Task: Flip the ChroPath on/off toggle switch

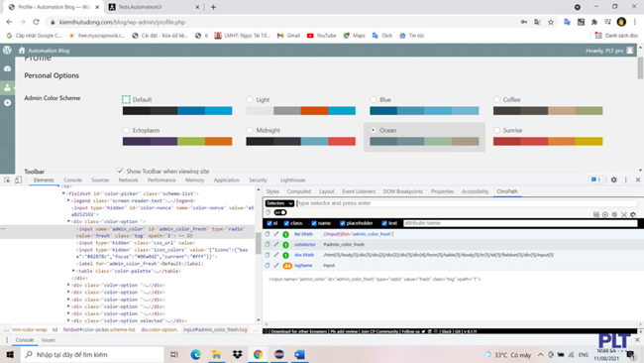Action: pos(280,212)
